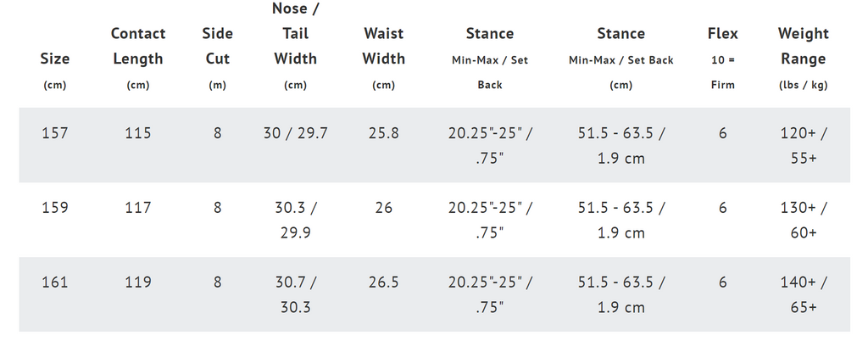Click the Stance (cm) column header

pyautogui.click(x=620, y=59)
